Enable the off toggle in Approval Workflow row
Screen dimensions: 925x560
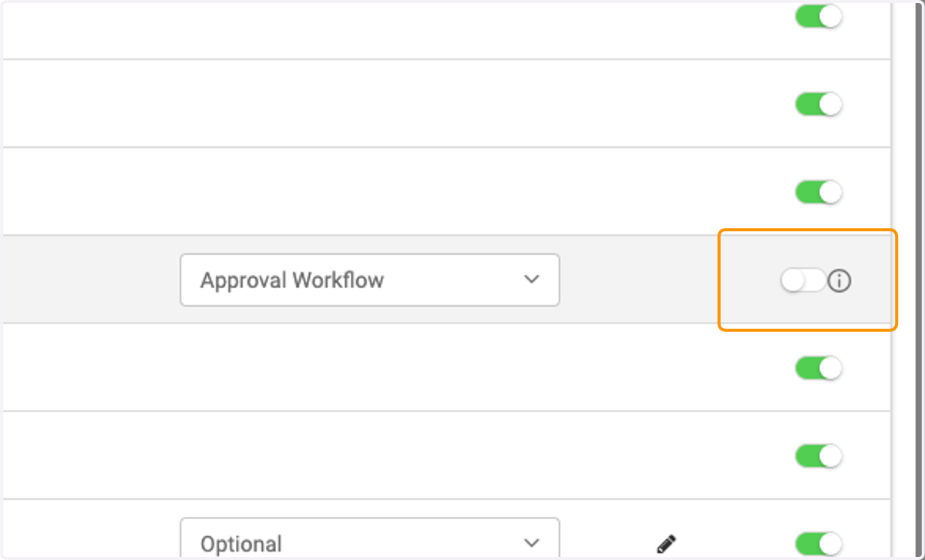coord(802,280)
